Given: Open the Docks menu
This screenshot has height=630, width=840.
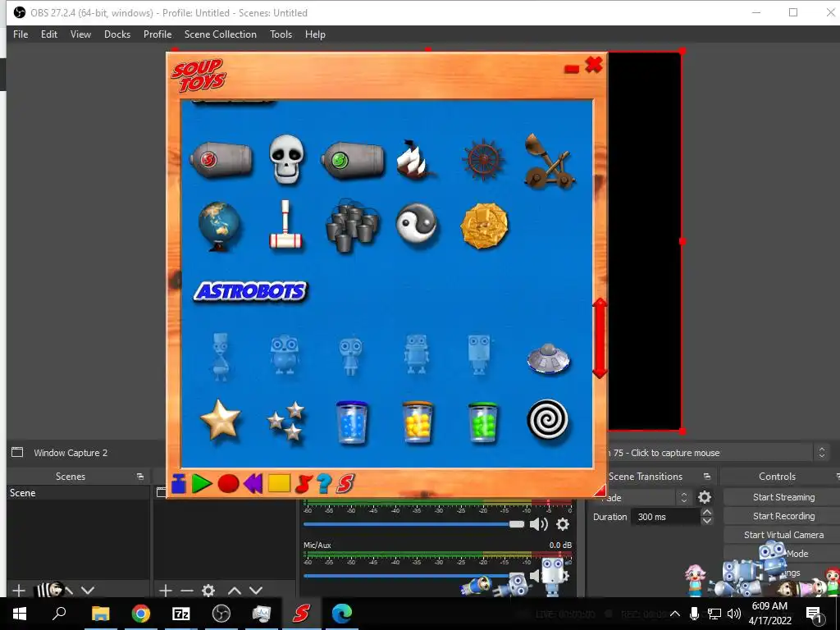Looking at the screenshot, I should (x=117, y=34).
